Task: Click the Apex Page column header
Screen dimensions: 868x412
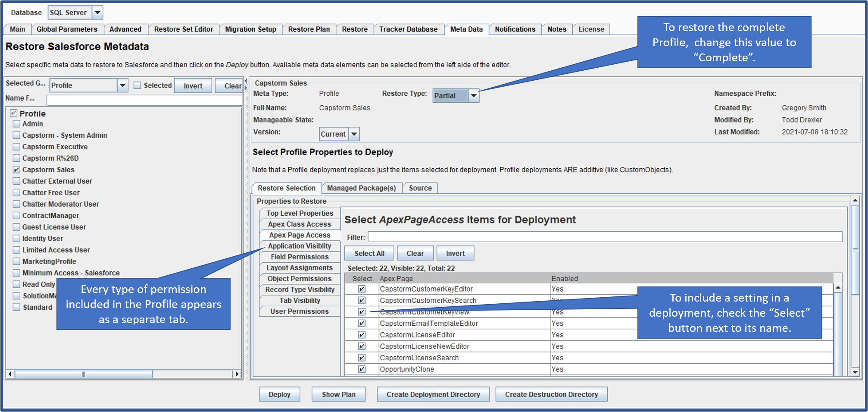Action: [465, 279]
